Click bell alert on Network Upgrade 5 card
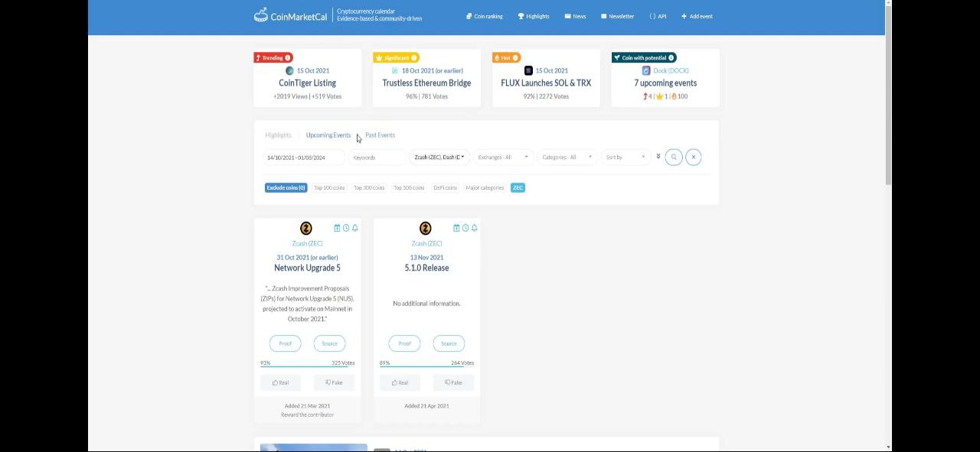This screenshot has width=980, height=452. coord(354,228)
